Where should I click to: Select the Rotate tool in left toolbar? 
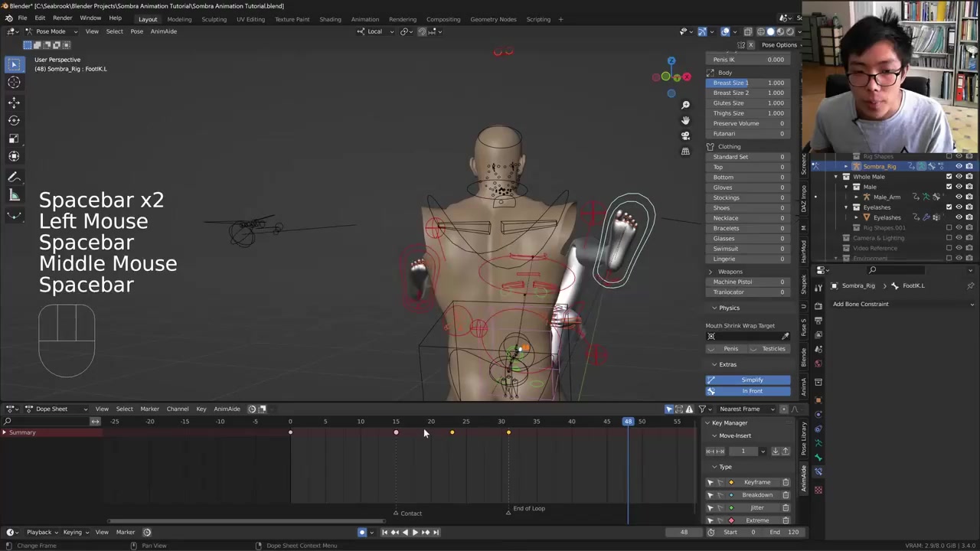(x=14, y=120)
